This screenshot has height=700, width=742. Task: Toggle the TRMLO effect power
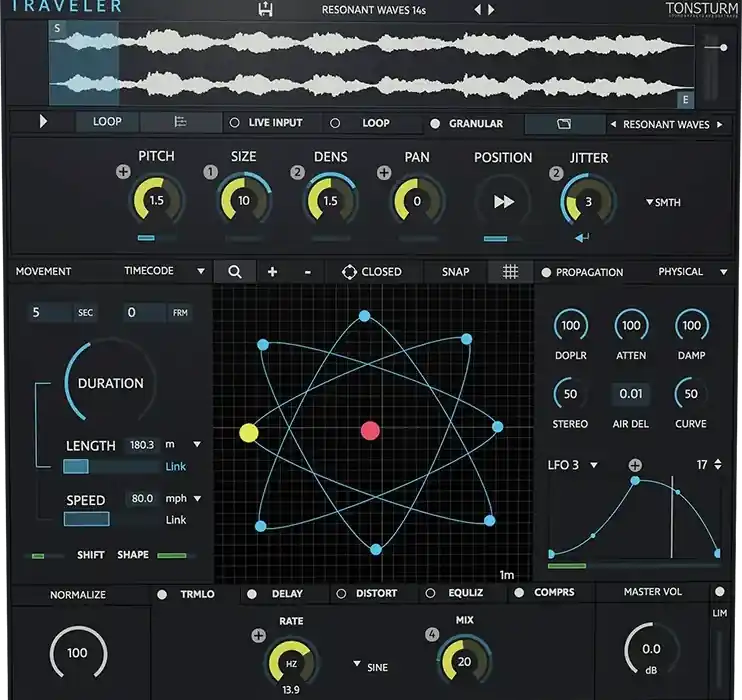(162, 594)
